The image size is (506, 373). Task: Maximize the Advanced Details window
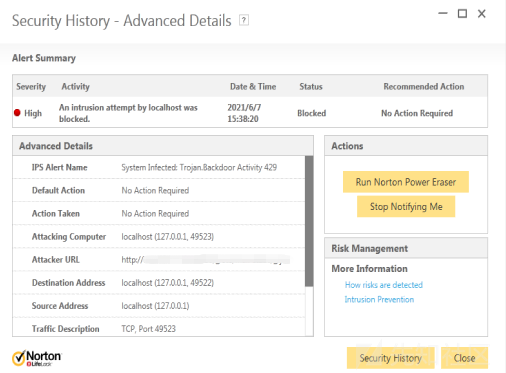coord(462,14)
